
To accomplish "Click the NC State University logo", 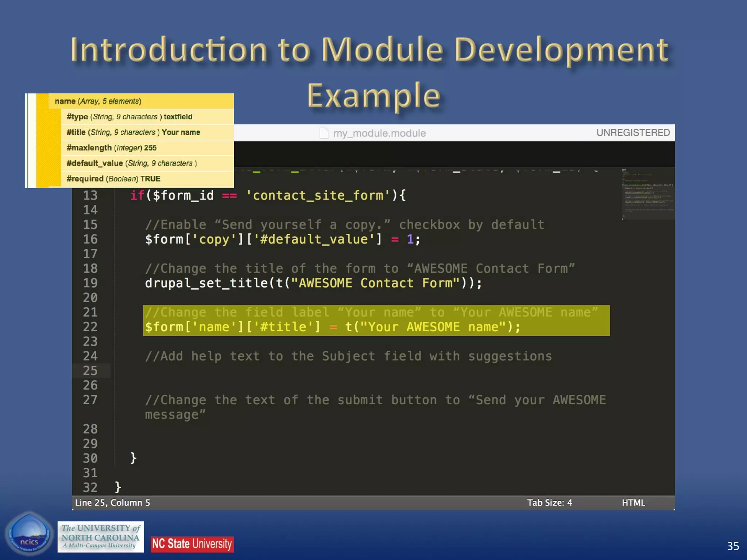I will (x=192, y=544).
